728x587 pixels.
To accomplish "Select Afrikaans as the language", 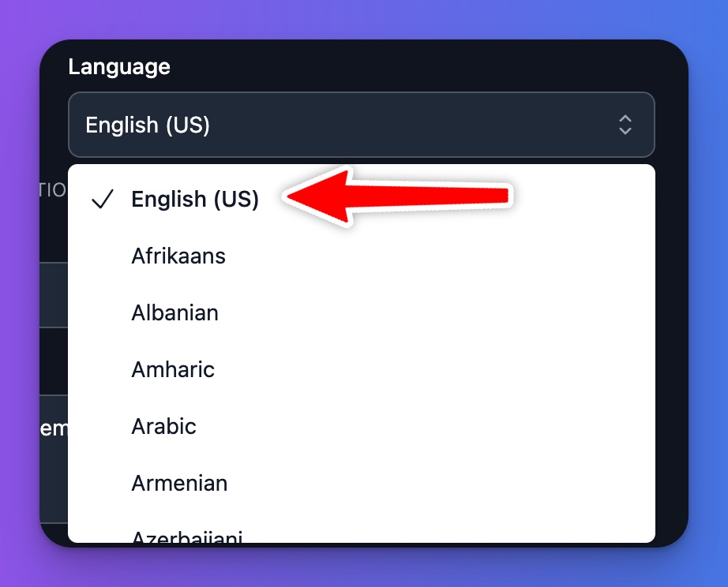I will coord(178,256).
